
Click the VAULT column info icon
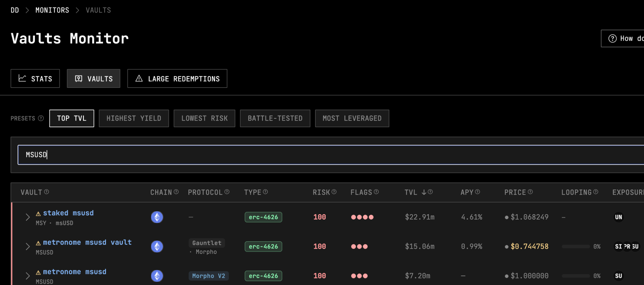pyautogui.click(x=47, y=192)
